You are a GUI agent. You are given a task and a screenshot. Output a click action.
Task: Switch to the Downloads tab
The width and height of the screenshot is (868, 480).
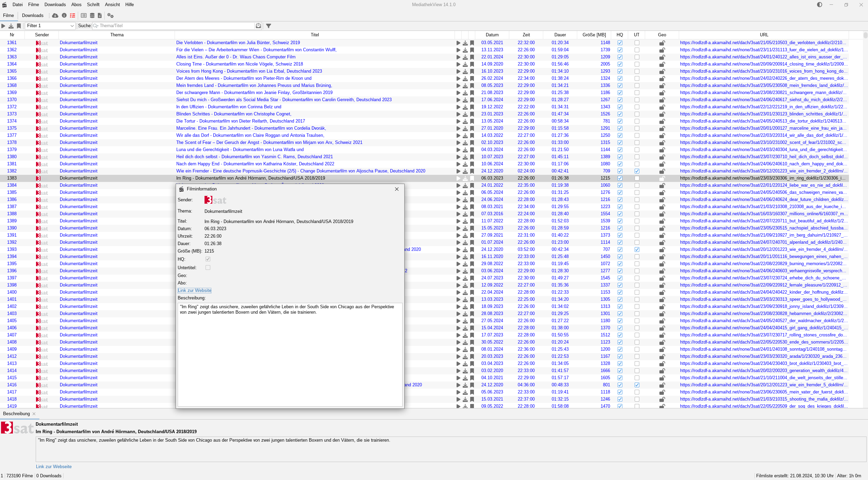[x=33, y=16]
